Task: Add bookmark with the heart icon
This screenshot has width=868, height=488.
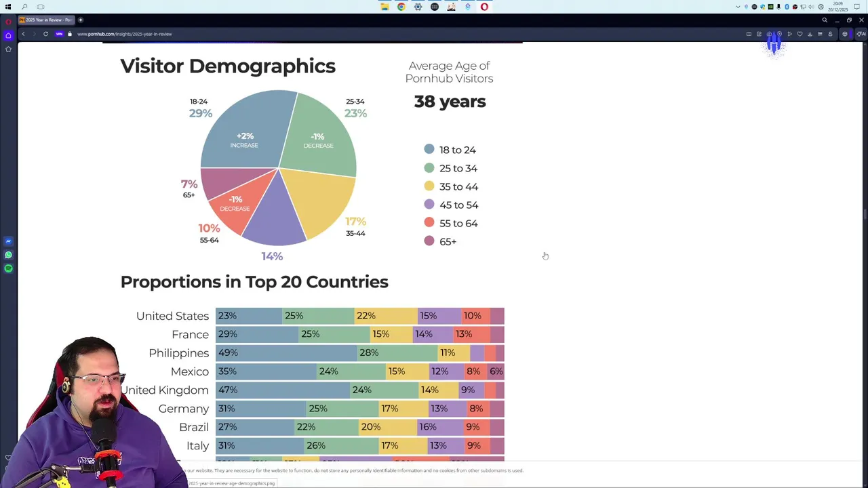Action: 800,34
